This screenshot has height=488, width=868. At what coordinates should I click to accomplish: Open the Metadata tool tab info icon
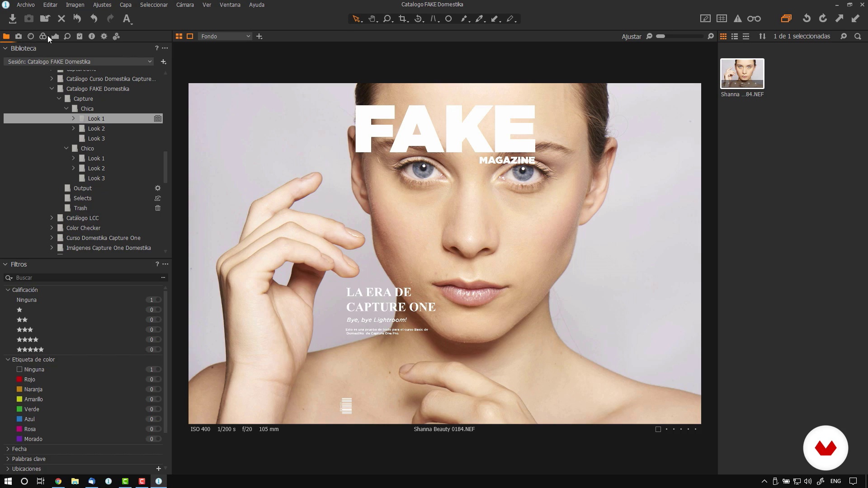coord(92,36)
